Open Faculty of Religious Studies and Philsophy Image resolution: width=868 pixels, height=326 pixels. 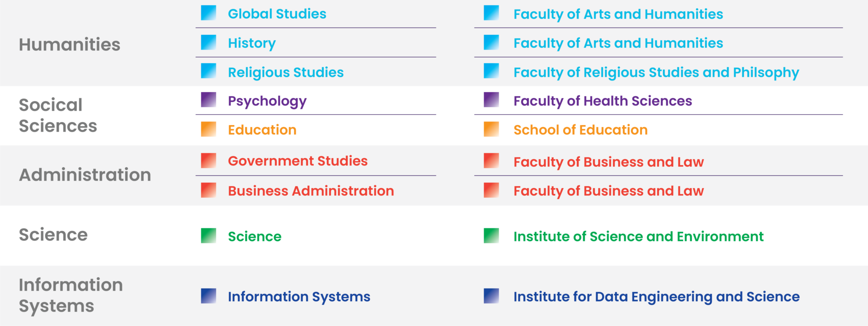[656, 72]
